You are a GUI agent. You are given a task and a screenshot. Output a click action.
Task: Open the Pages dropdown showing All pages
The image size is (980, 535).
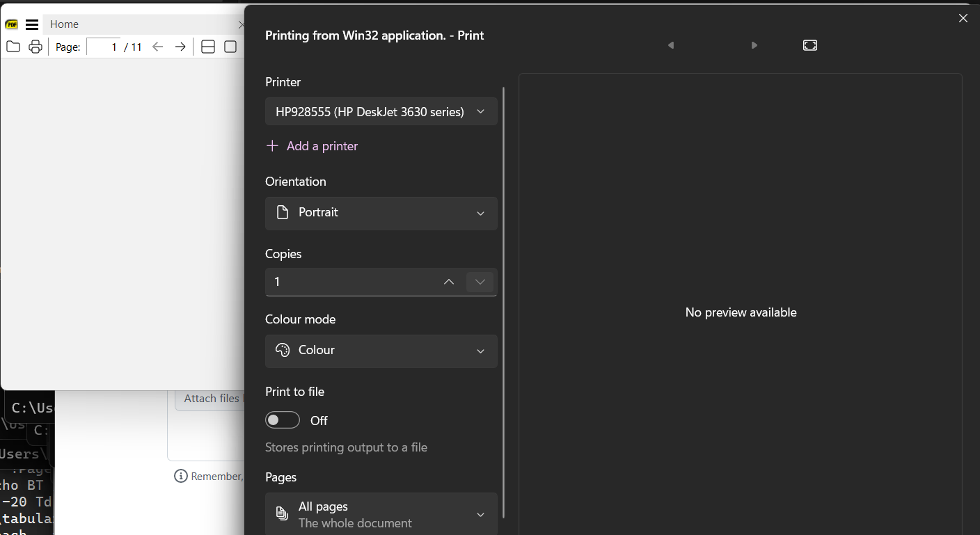(x=381, y=513)
